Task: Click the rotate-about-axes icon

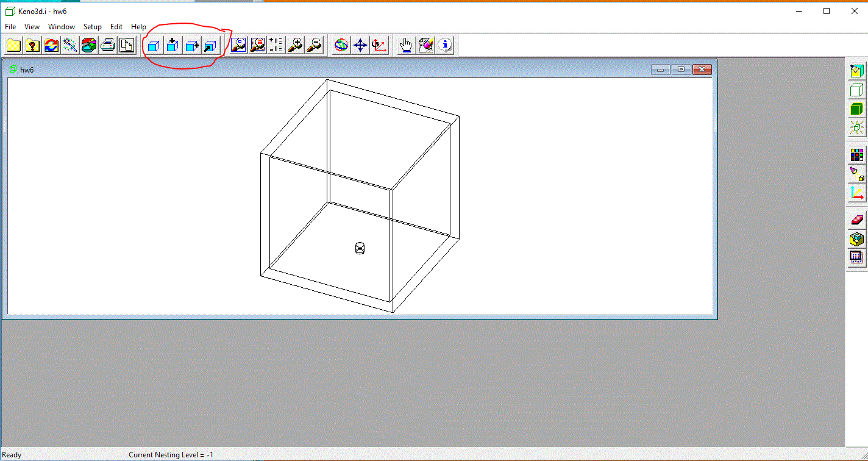Action: coord(379,45)
